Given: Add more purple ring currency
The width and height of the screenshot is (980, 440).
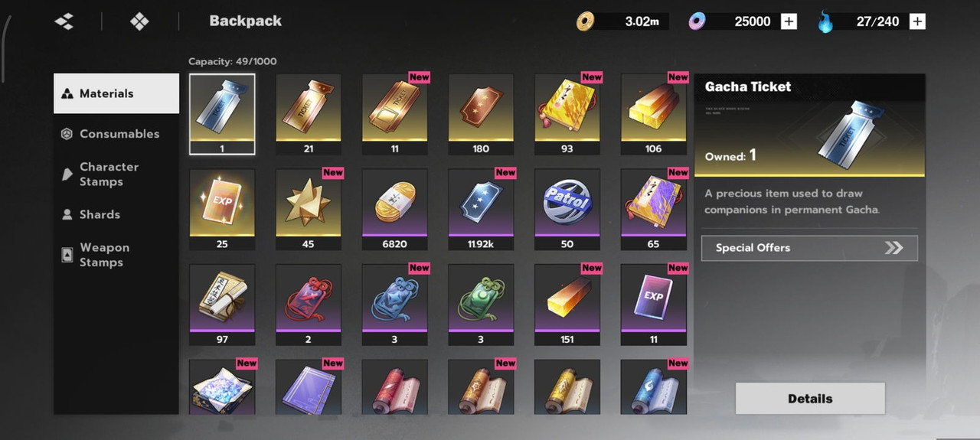Looking at the screenshot, I should coord(789,21).
